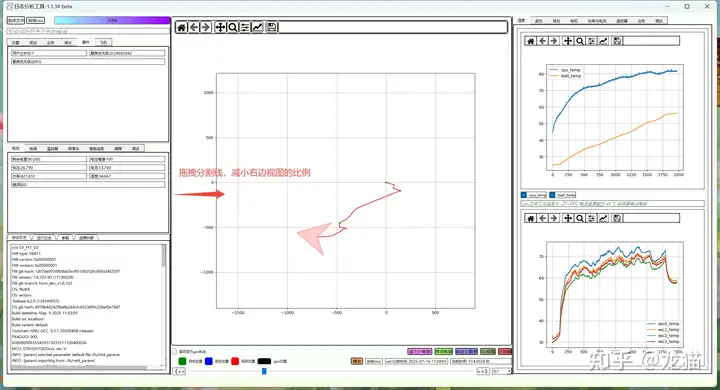The image size is (720, 390).
Task: Switch to 电机 tab in right panel
Action: tap(574, 21)
